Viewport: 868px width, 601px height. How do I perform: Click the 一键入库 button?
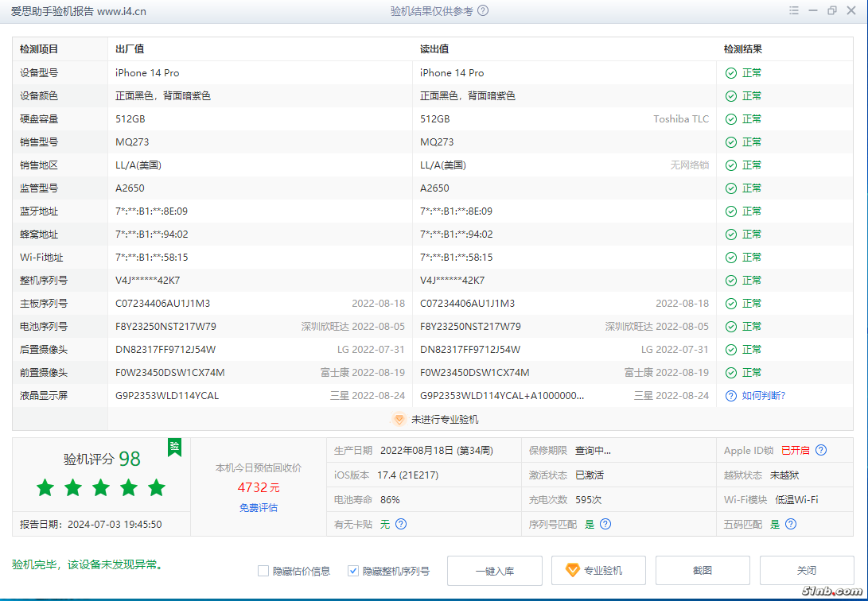(494, 571)
